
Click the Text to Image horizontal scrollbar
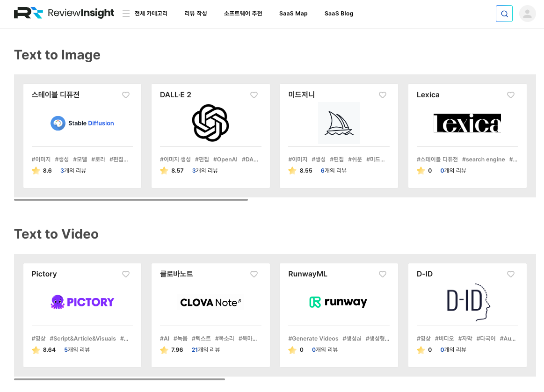point(131,200)
